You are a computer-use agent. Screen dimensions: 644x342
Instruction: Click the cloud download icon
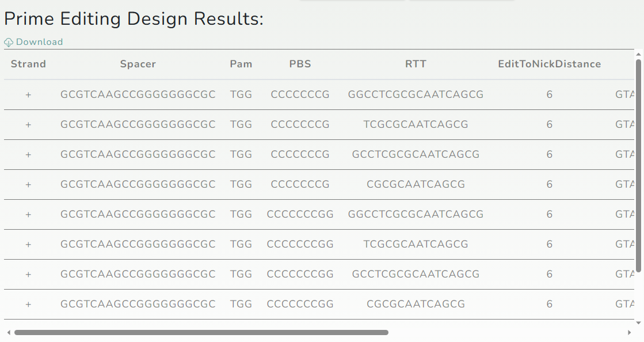[9, 43]
